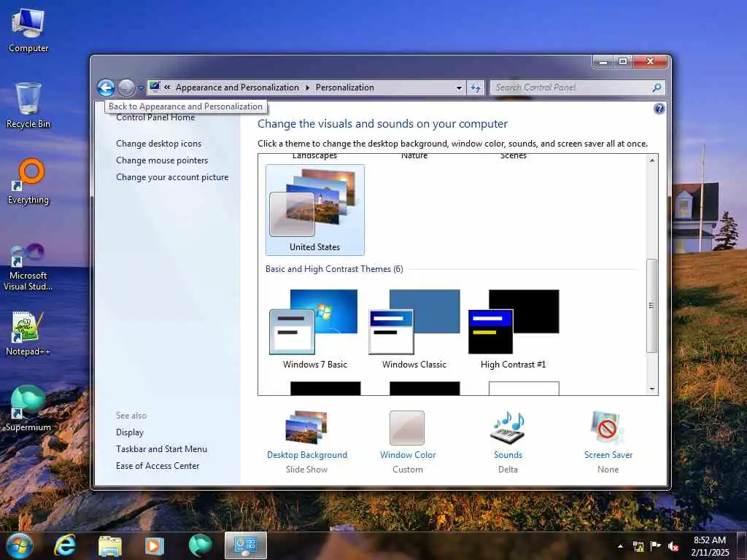Click the Computer desktop icon

tap(28, 31)
